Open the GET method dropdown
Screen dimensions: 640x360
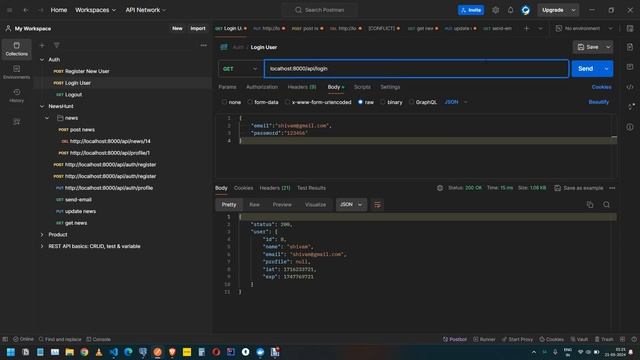tap(240, 69)
